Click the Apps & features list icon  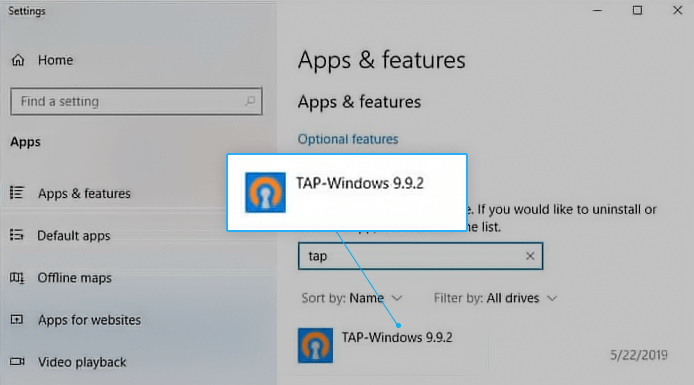pyautogui.click(x=17, y=192)
